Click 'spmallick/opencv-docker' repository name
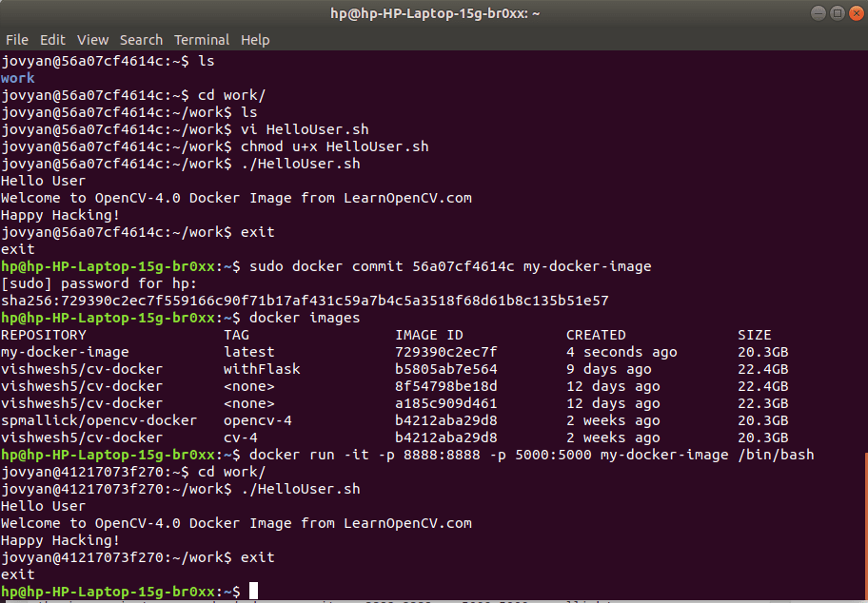The height and width of the screenshot is (603, 868). coord(99,421)
